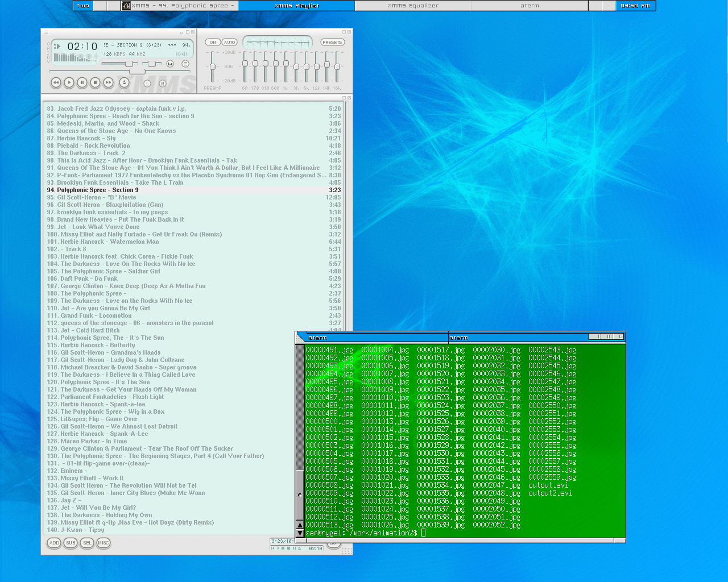This screenshot has width=728, height=582.
Task: Click the aterm scrollbar up arrow
Action: pos(300,525)
